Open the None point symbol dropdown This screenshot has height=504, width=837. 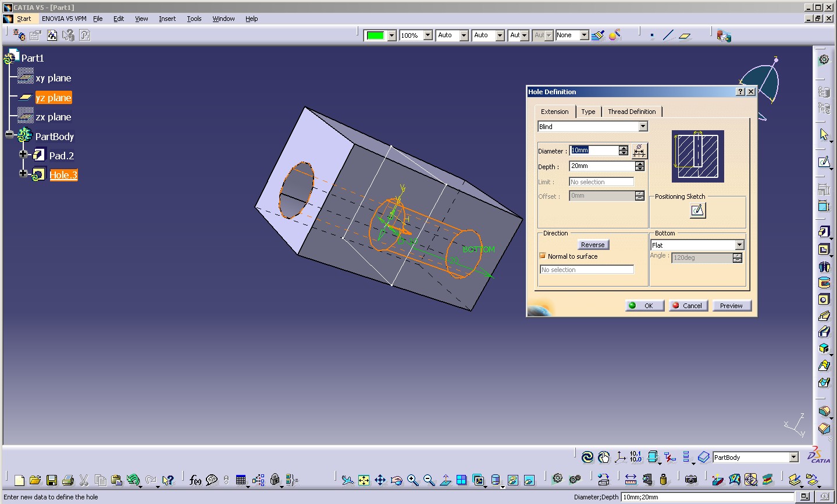[x=584, y=35]
